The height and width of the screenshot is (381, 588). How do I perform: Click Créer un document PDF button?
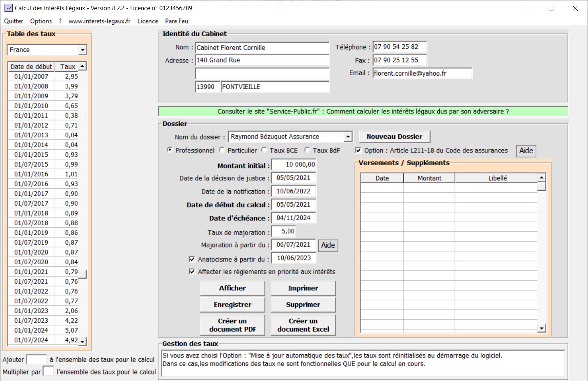point(232,325)
